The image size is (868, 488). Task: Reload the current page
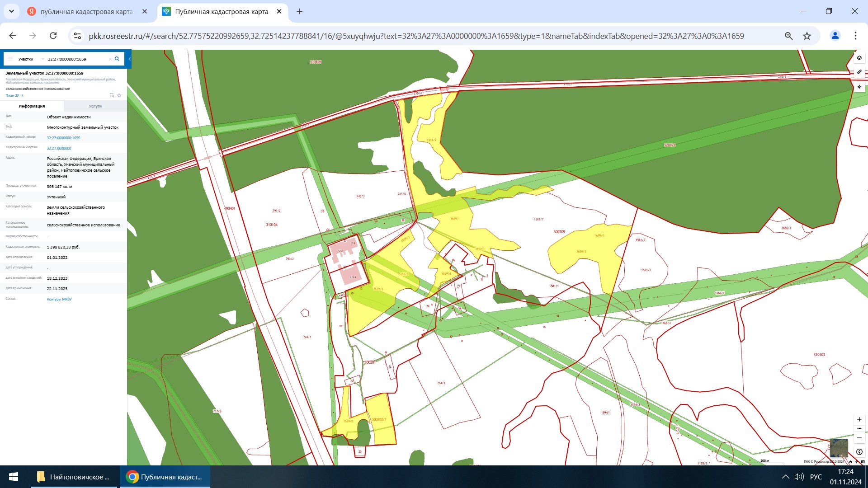(x=53, y=36)
